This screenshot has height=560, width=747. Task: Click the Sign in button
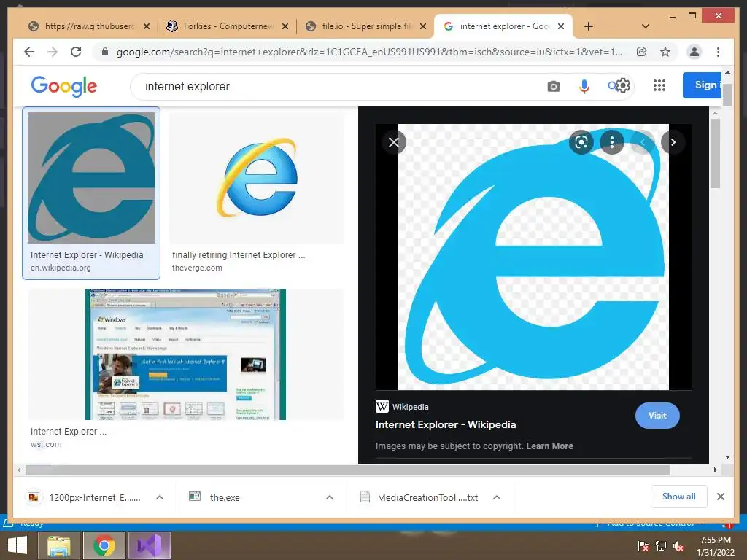tap(702, 85)
